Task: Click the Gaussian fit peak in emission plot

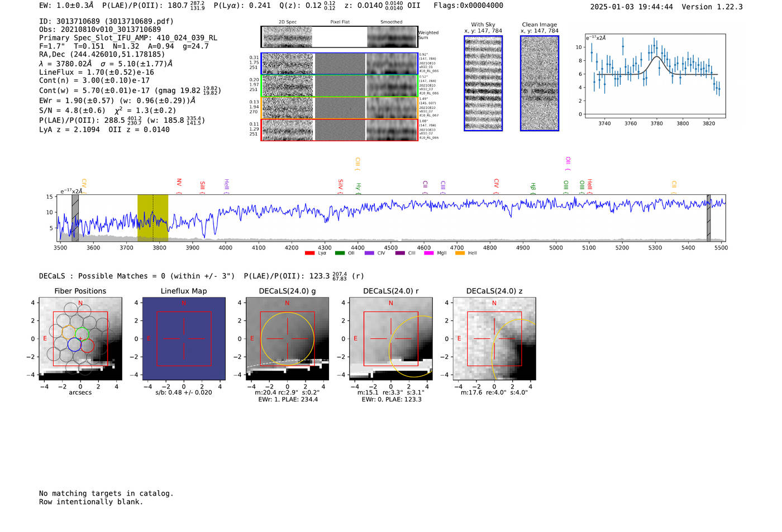Action: pyautogui.click(x=656, y=57)
